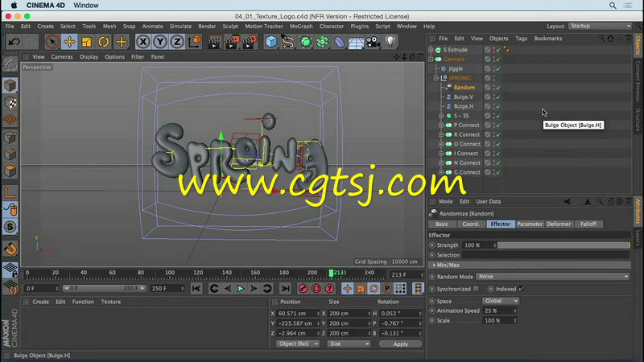Click Record Active Objects button
The width and height of the screenshot is (644, 362).
pyautogui.click(x=303, y=289)
